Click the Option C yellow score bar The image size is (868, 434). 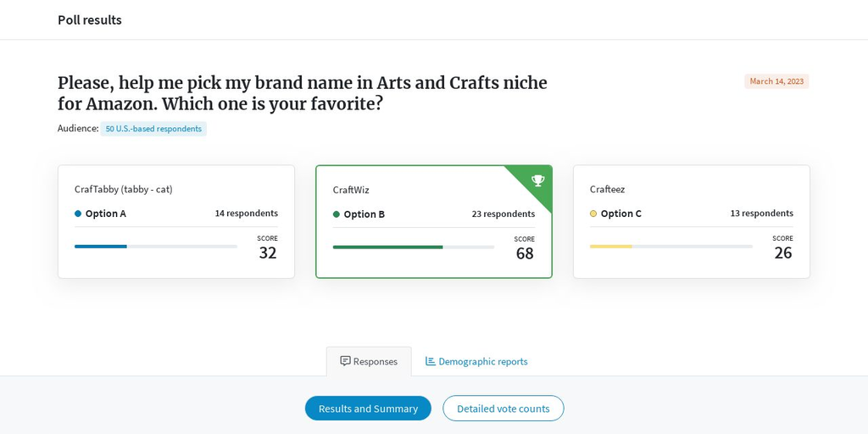tap(611, 247)
